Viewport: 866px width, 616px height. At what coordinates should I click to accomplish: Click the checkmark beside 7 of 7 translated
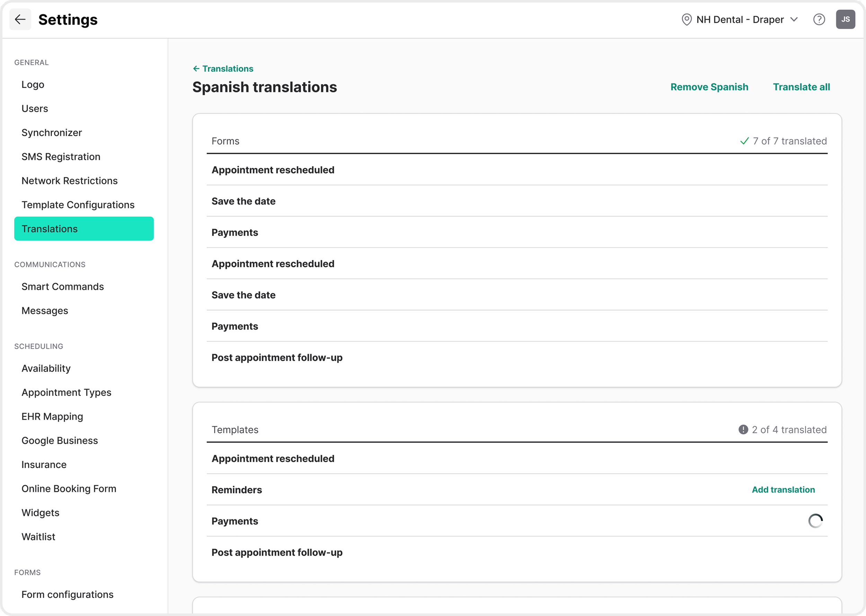coord(744,141)
